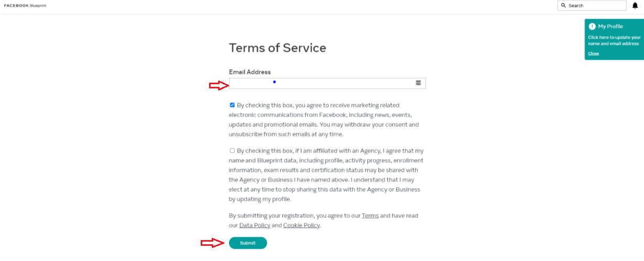The height and width of the screenshot is (261, 644).
Task: Open the Cookie Policy link
Action: pyautogui.click(x=301, y=225)
